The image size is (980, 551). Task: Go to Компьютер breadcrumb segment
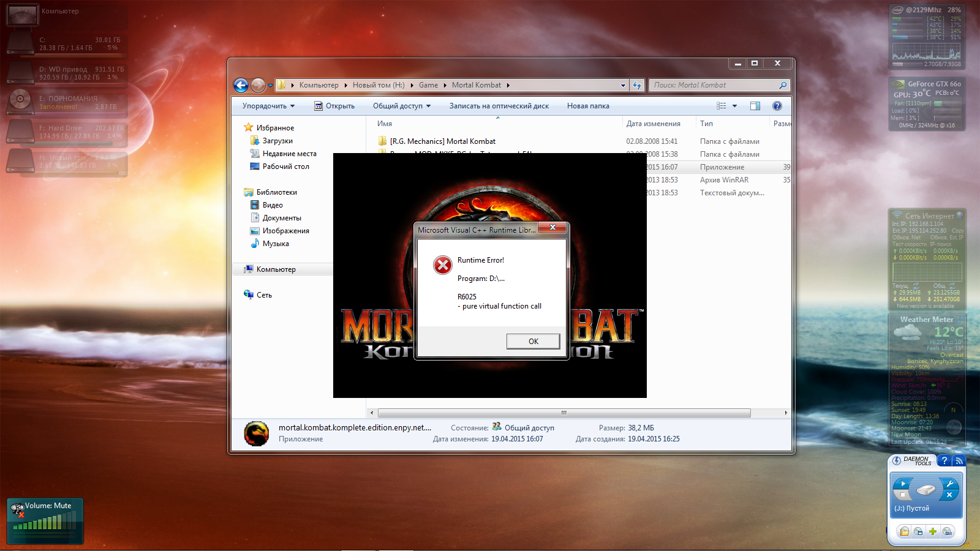[x=318, y=85]
